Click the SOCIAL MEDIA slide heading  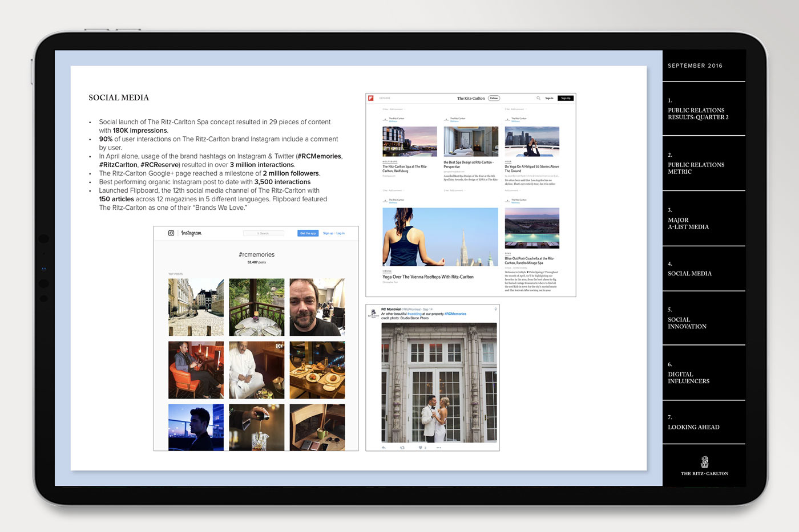point(119,98)
